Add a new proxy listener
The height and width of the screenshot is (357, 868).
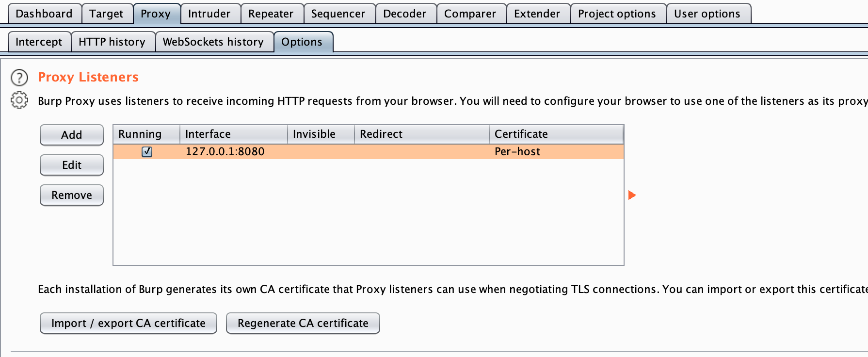click(x=72, y=135)
